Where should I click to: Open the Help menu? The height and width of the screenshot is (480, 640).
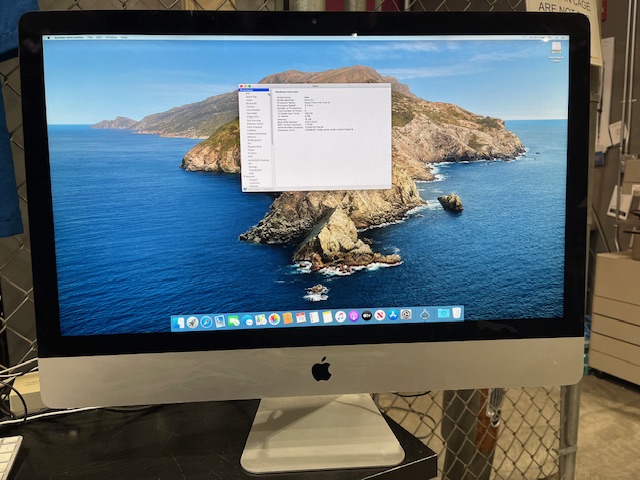124,37
